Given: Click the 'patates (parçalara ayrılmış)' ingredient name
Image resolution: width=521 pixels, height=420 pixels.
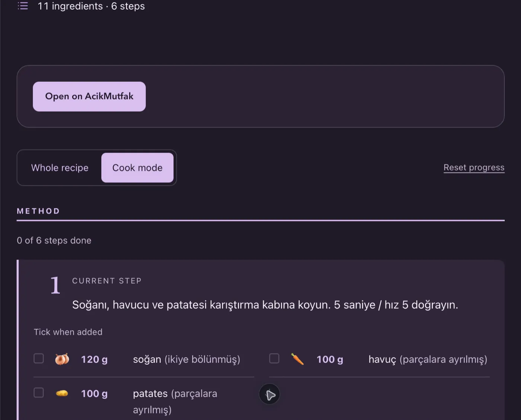Looking at the screenshot, I should [175, 401].
